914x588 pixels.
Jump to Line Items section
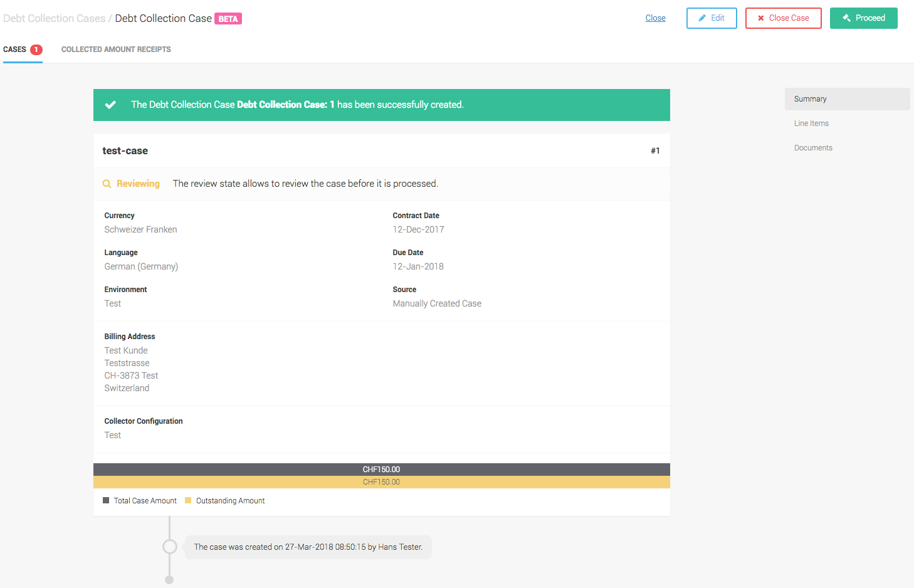coord(811,123)
